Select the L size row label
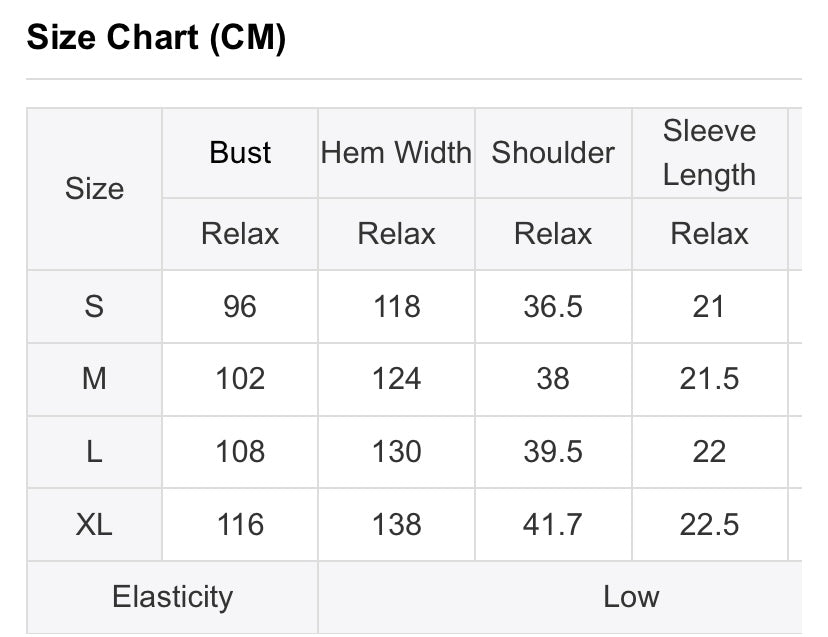The image size is (828, 637). click(x=95, y=452)
